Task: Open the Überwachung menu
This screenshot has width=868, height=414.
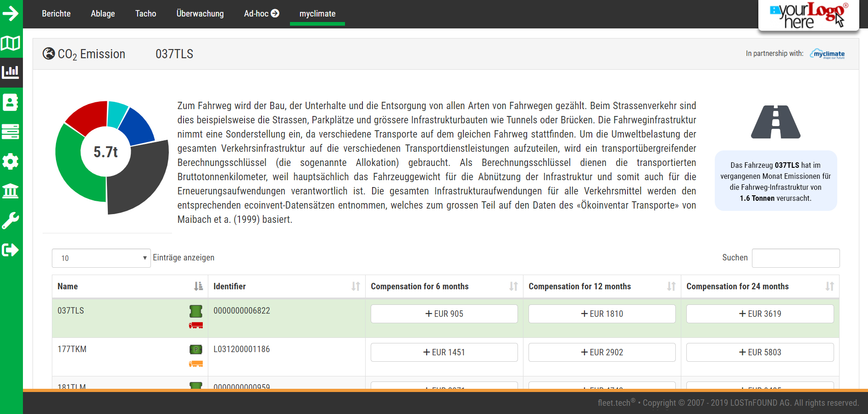Action: coord(200,14)
